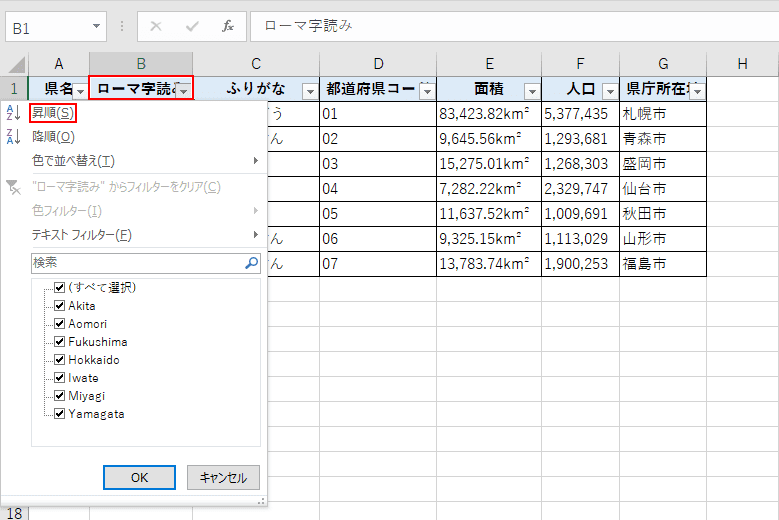Open the 県名 column filter dropdown
Viewport: 779px width, 520px height.
80,91
